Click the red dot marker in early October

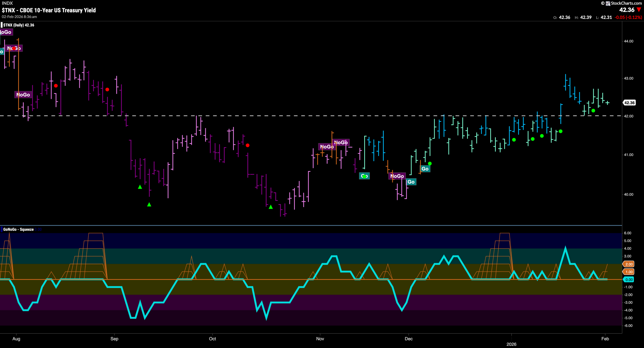[x=248, y=145]
